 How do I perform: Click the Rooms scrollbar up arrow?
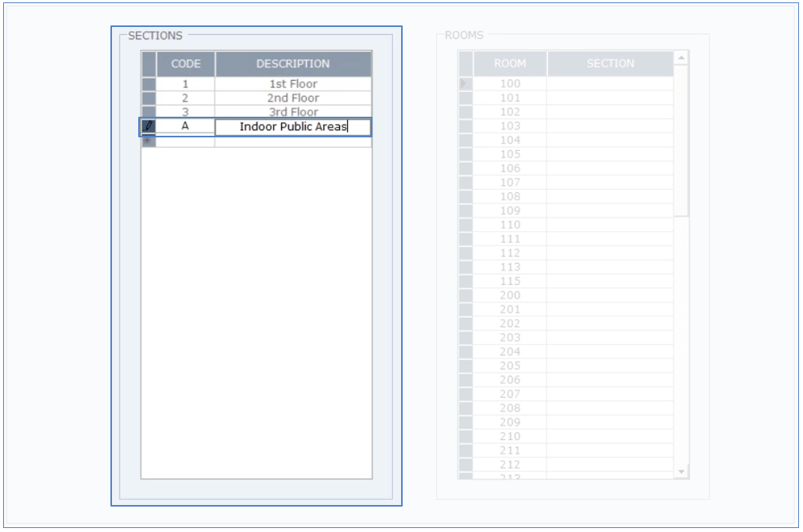coord(681,58)
